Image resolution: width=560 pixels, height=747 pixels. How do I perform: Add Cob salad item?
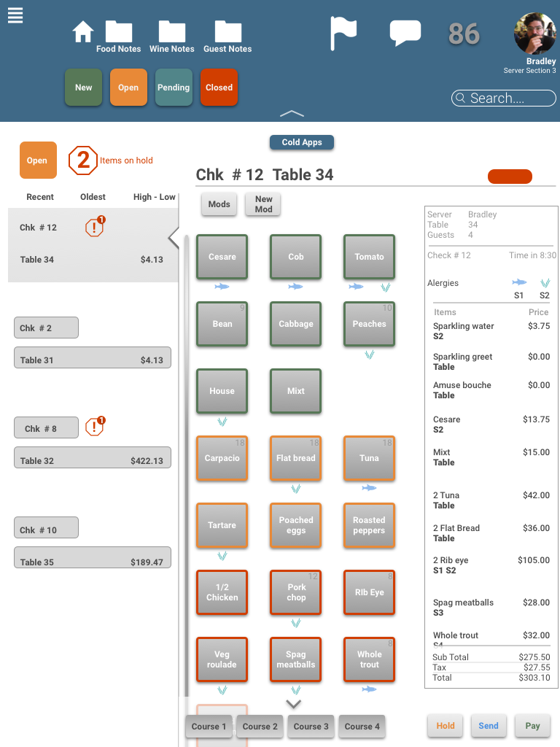click(x=296, y=257)
